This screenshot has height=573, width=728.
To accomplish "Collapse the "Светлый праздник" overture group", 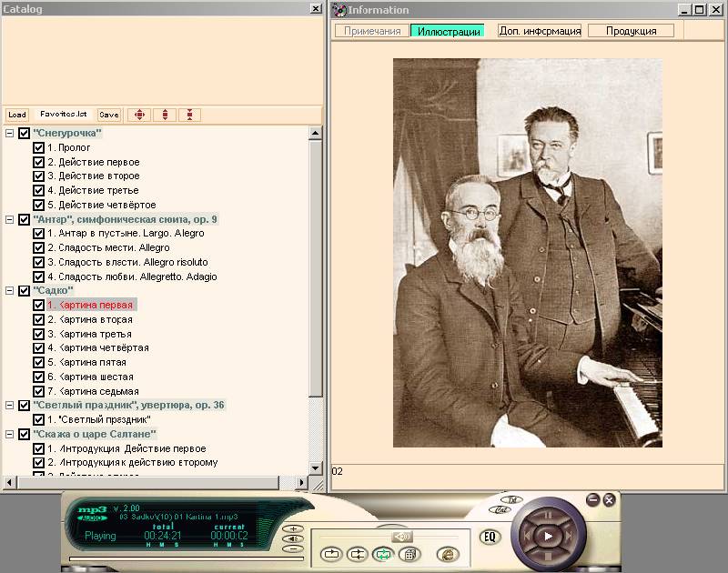I will pos(9,405).
